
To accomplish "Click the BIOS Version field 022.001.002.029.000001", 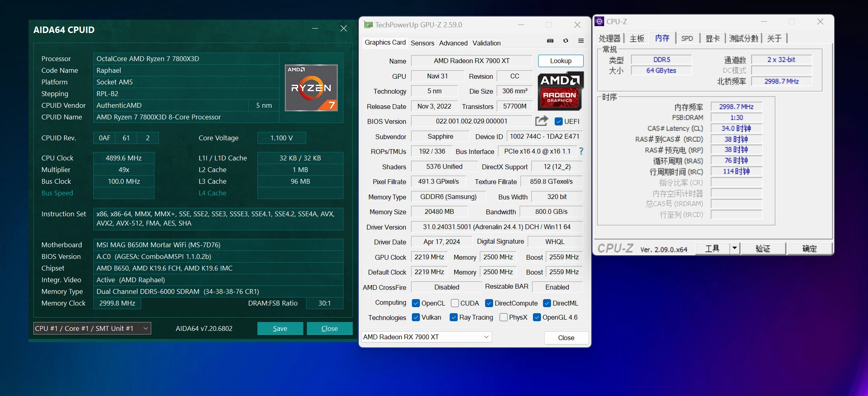I will click(x=471, y=121).
